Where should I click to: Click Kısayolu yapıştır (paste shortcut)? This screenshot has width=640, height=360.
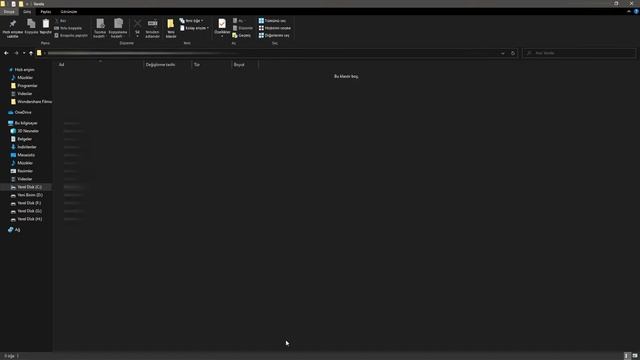point(71,36)
